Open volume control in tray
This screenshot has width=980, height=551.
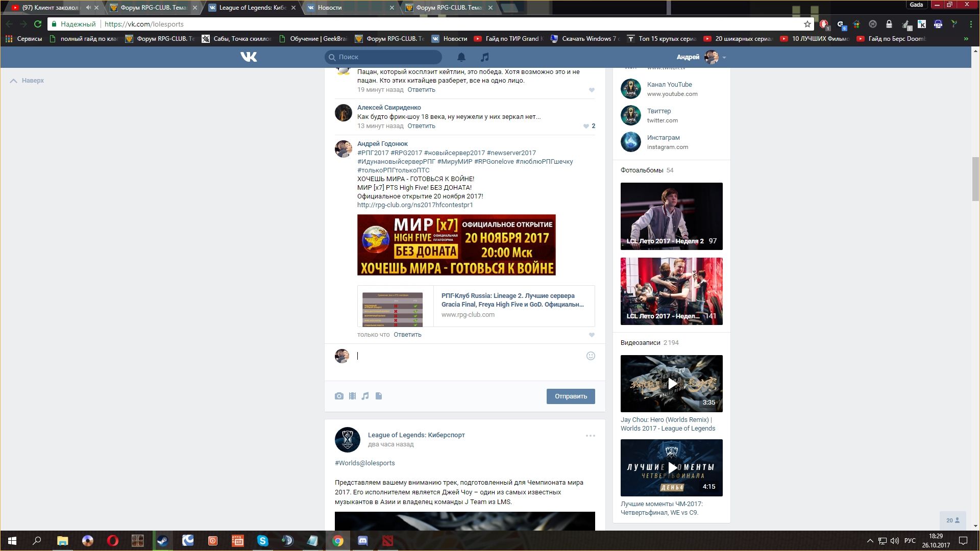click(x=894, y=541)
